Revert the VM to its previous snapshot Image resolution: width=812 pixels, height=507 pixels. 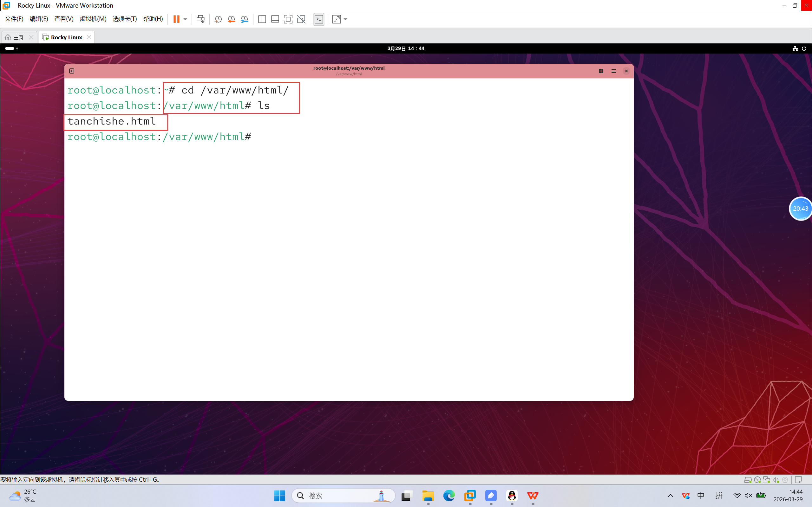coord(231,19)
